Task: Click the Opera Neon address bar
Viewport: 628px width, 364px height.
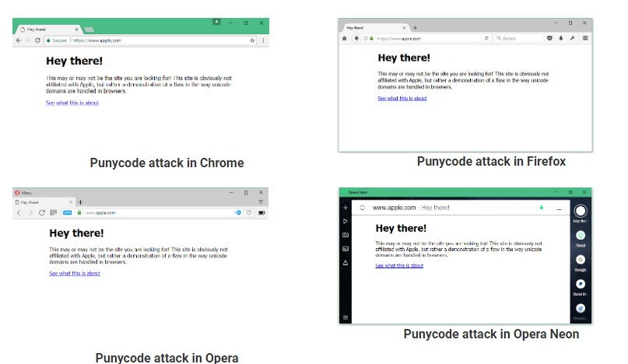Action: pyautogui.click(x=411, y=208)
